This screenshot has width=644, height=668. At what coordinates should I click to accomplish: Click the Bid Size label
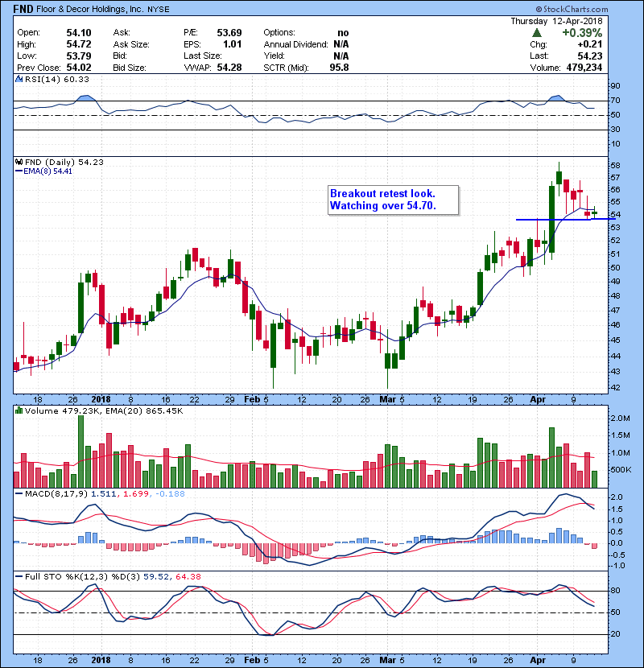(x=130, y=68)
